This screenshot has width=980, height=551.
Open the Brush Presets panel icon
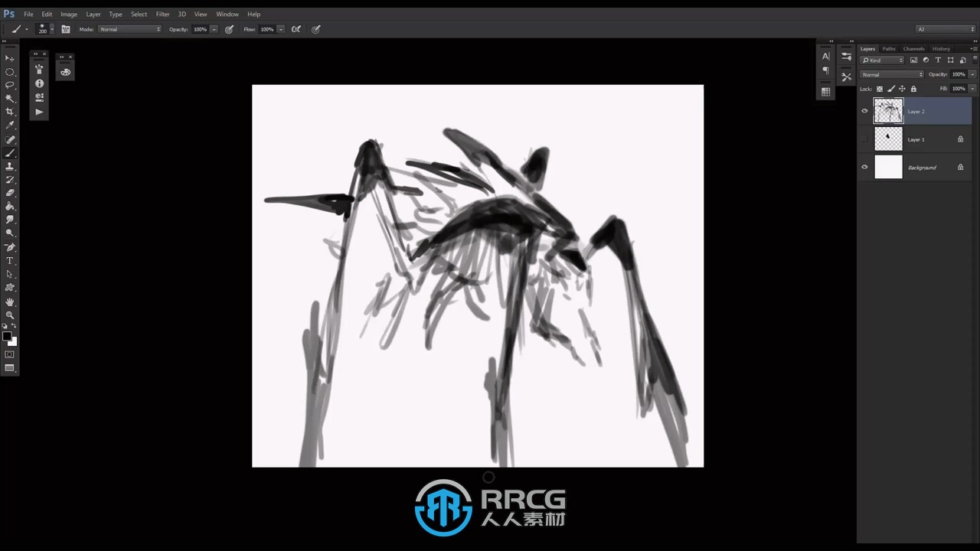click(x=846, y=57)
